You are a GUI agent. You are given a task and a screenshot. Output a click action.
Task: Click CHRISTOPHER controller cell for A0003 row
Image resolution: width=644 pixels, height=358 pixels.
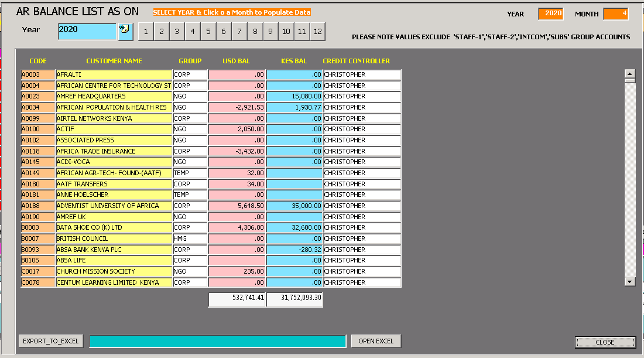click(362, 74)
